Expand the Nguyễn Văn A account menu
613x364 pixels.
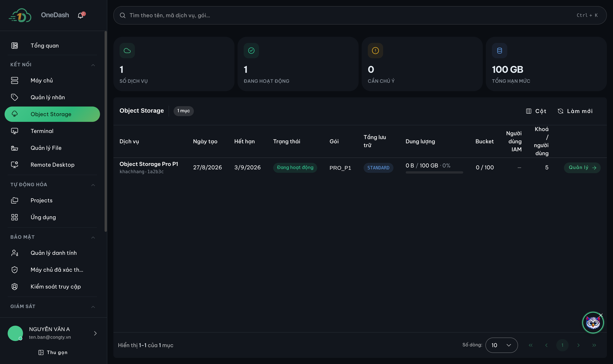pos(95,333)
